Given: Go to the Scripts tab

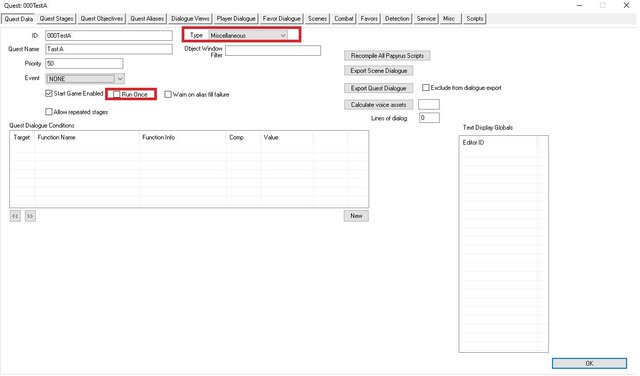Looking at the screenshot, I should pyautogui.click(x=475, y=19).
